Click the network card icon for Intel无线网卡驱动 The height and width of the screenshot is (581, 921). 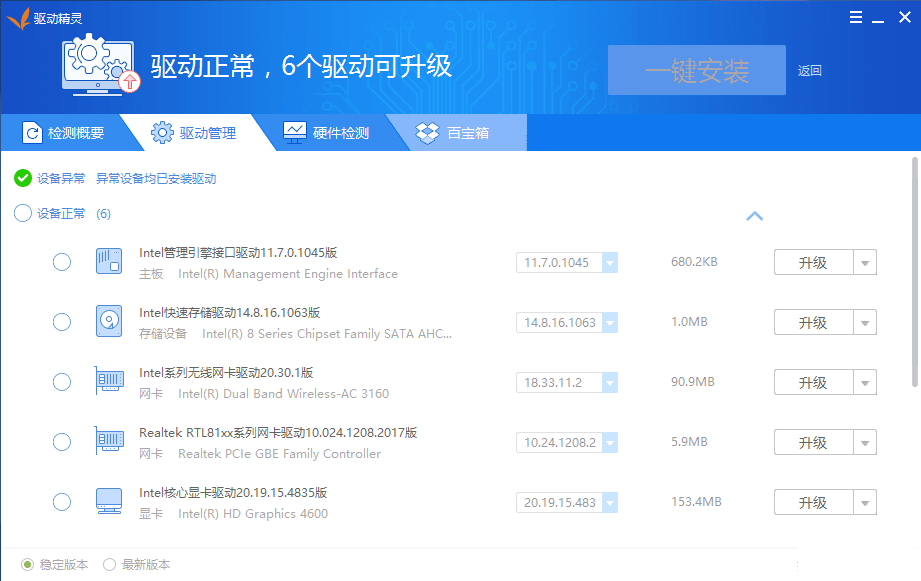pyautogui.click(x=109, y=381)
